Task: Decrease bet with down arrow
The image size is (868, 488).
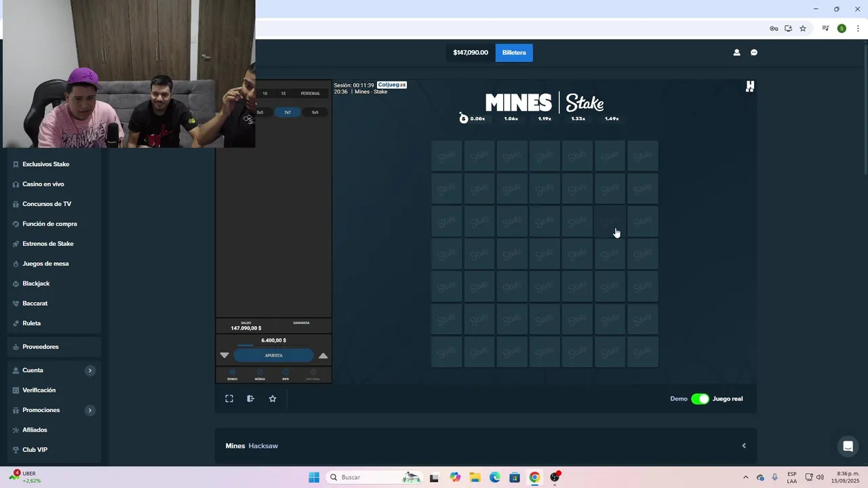Action: coord(224,355)
